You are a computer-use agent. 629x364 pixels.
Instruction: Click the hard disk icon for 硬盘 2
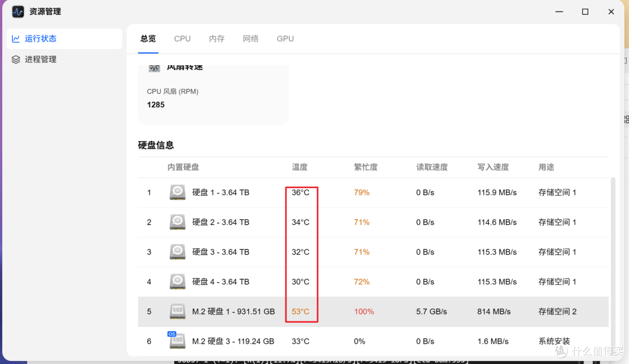point(177,222)
